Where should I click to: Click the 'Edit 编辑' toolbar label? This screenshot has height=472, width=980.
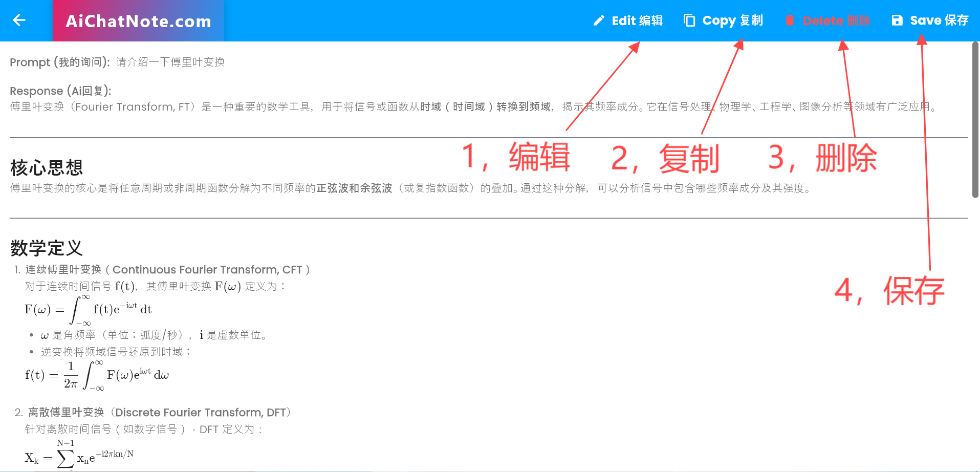[x=637, y=20]
